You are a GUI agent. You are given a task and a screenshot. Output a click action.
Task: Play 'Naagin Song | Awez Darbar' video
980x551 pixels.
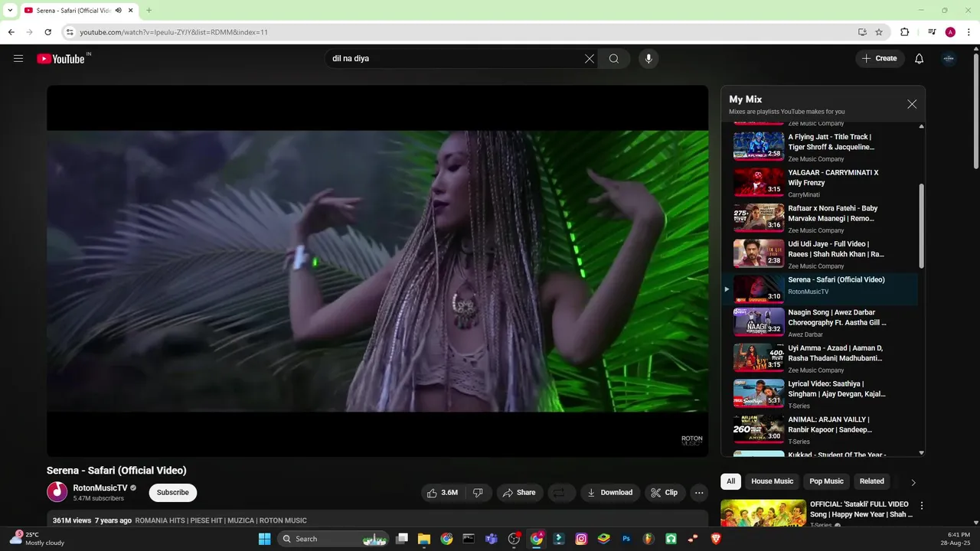[820, 323]
